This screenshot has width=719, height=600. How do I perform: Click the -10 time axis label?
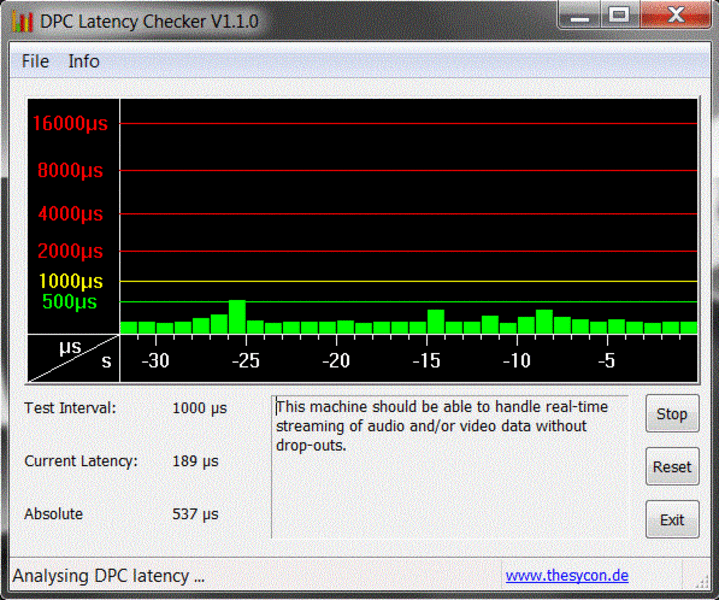pyautogui.click(x=517, y=361)
